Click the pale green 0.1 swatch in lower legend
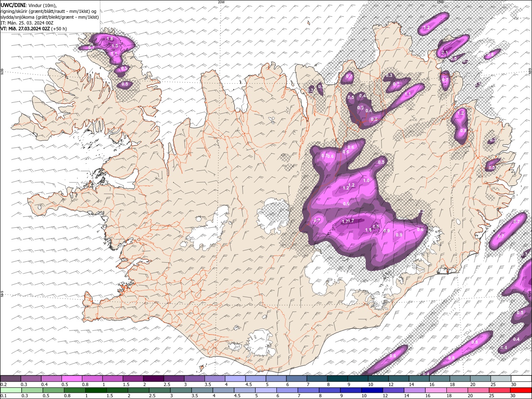The width and height of the screenshot is (532, 399). coord(11,390)
